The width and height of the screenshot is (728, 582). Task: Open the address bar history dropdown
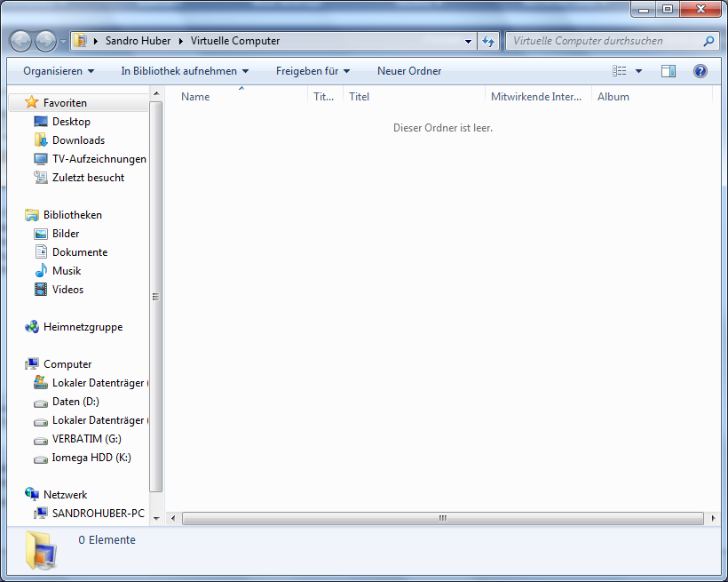point(469,41)
